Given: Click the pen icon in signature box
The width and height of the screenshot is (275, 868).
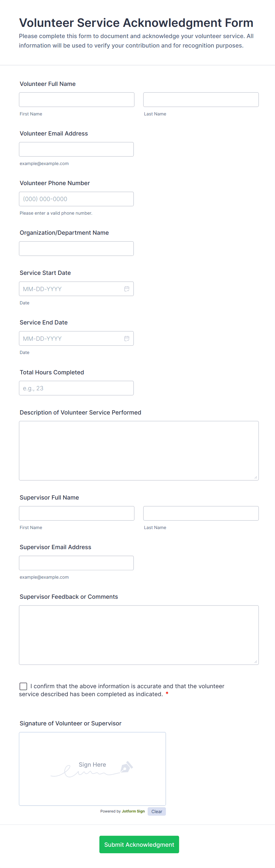Looking at the screenshot, I should point(127,767).
